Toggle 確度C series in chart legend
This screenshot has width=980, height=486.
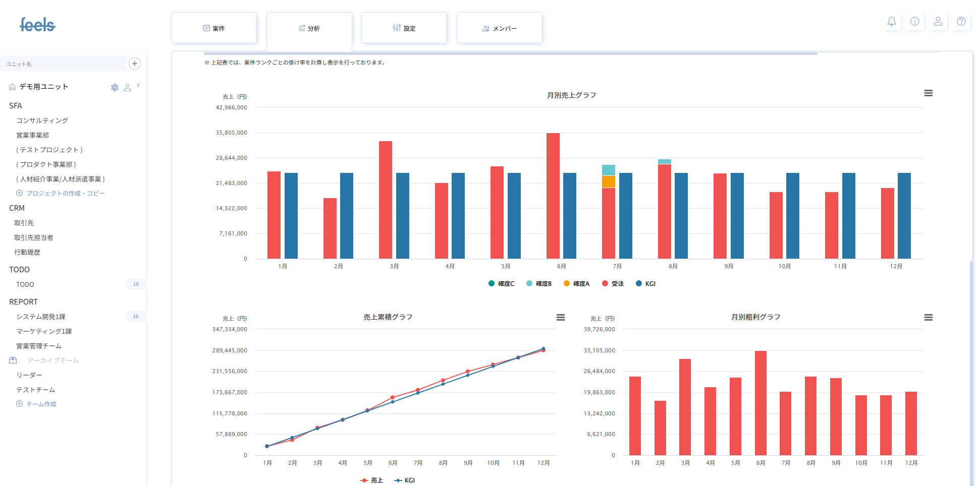tap(501, 284)
